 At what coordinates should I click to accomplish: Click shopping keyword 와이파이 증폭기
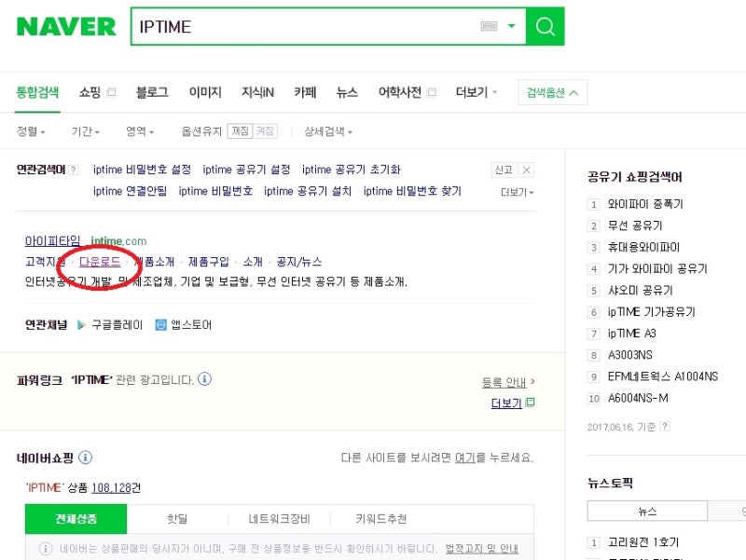click(x=645, y=204)
